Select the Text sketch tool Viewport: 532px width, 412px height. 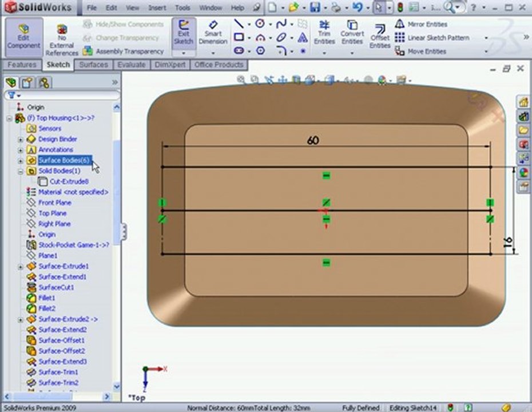point(302,37)
